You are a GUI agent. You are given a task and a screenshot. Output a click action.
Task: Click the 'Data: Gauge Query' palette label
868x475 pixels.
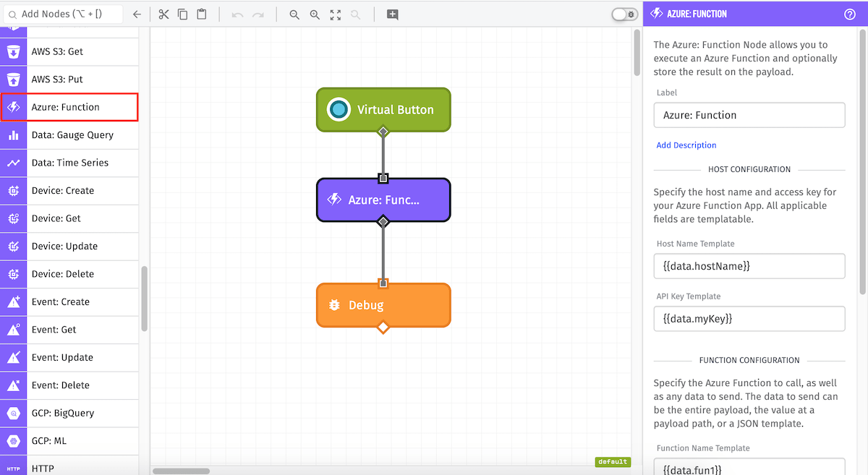click(73, 135)
